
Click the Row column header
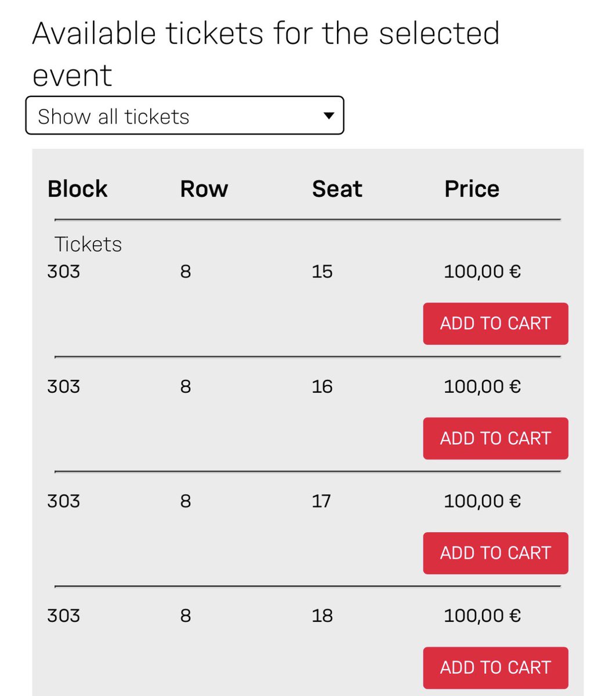(204, 189)
